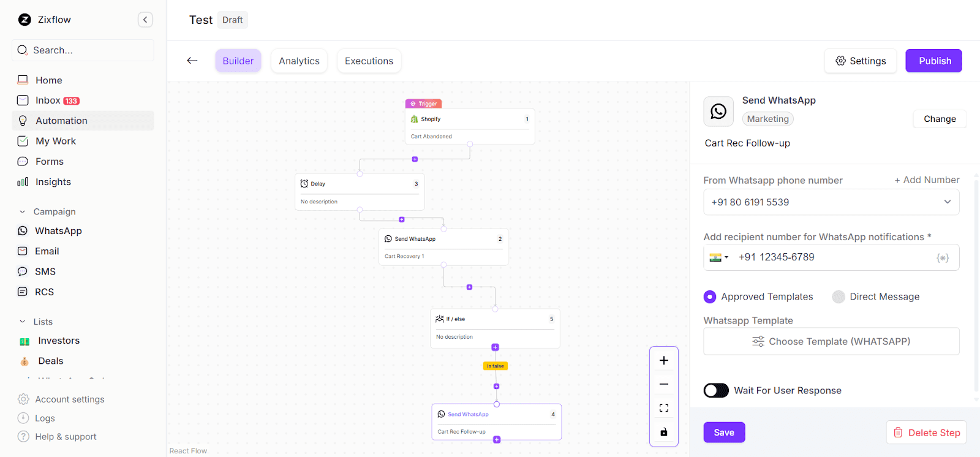
Task: Switch to the Executions tab
Action: (x=369, y=61)
